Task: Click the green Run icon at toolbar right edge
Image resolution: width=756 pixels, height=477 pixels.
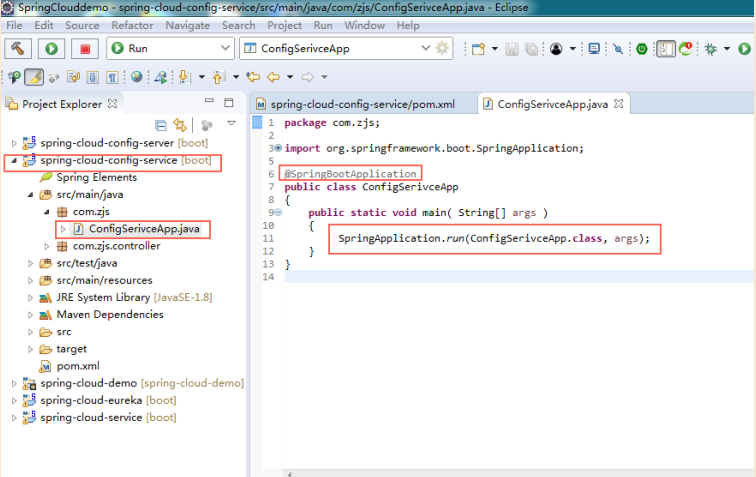Action: click(744, 49)
